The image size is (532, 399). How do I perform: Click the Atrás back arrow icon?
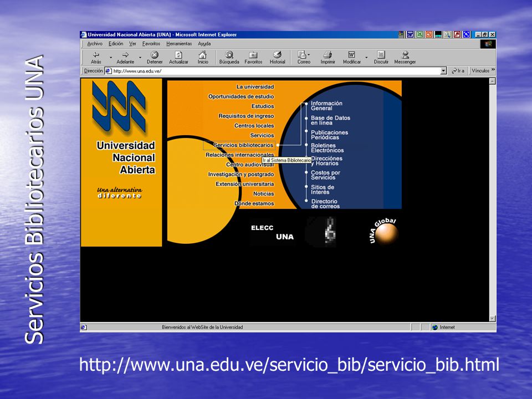point(96,55)
